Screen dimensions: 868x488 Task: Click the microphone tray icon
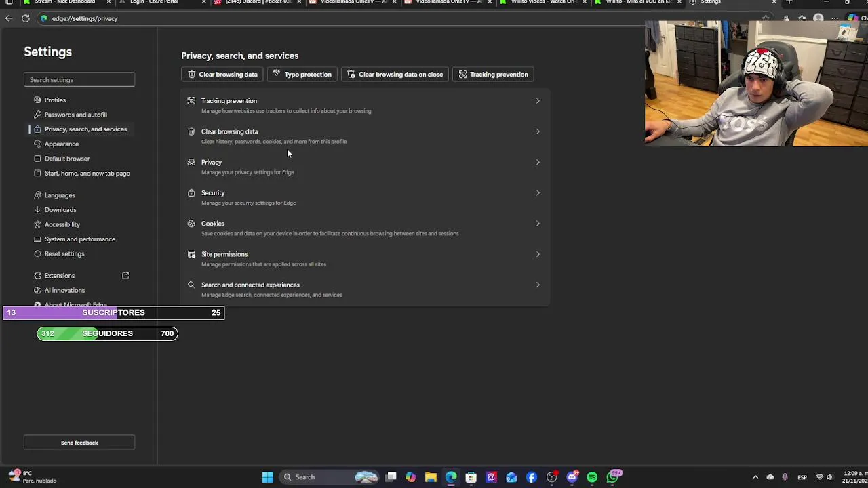785,477
